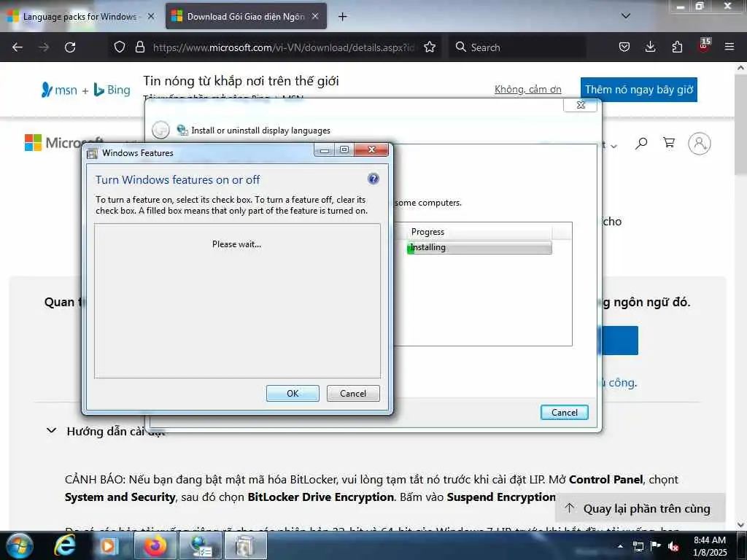Cancel the display language installation
The height and width of the screenshot is (560, 747).
click(564, 413)
